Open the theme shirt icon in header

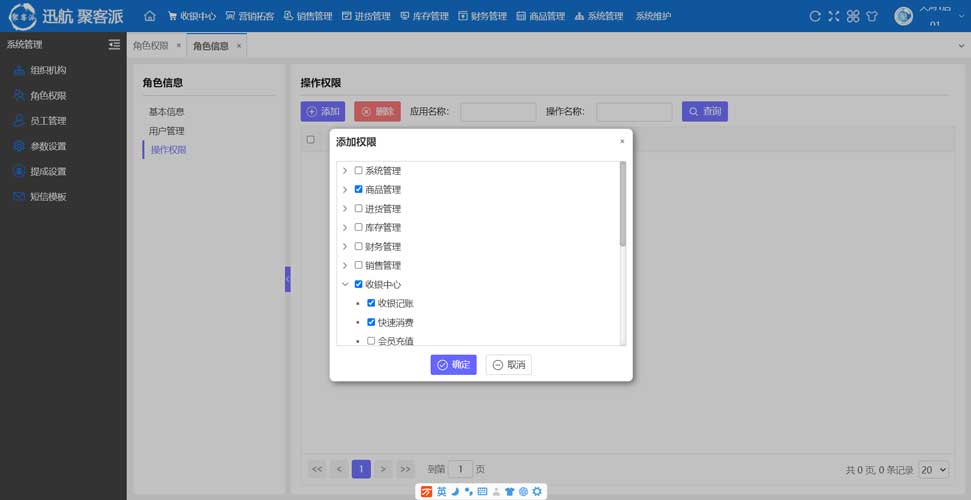(872, 16)
